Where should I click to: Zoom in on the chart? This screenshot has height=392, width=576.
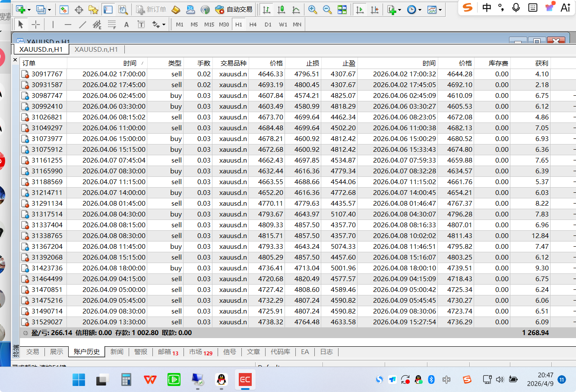tap(313, 9)
